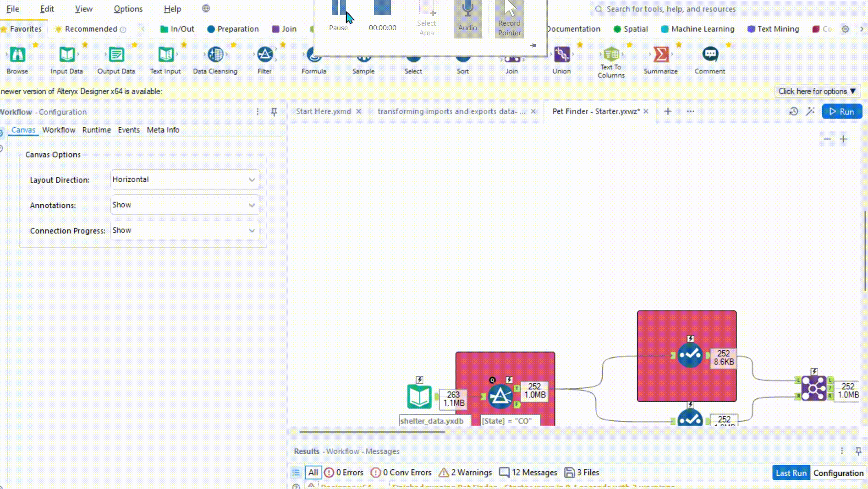Pin the Workflow Configuration panel
The image size is (868, 489).
click(274, 112)
